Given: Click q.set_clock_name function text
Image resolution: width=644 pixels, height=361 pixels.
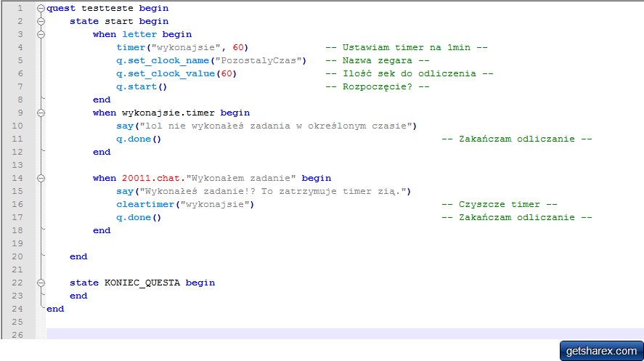Looking at the screenshot, I should pos(163,61).
